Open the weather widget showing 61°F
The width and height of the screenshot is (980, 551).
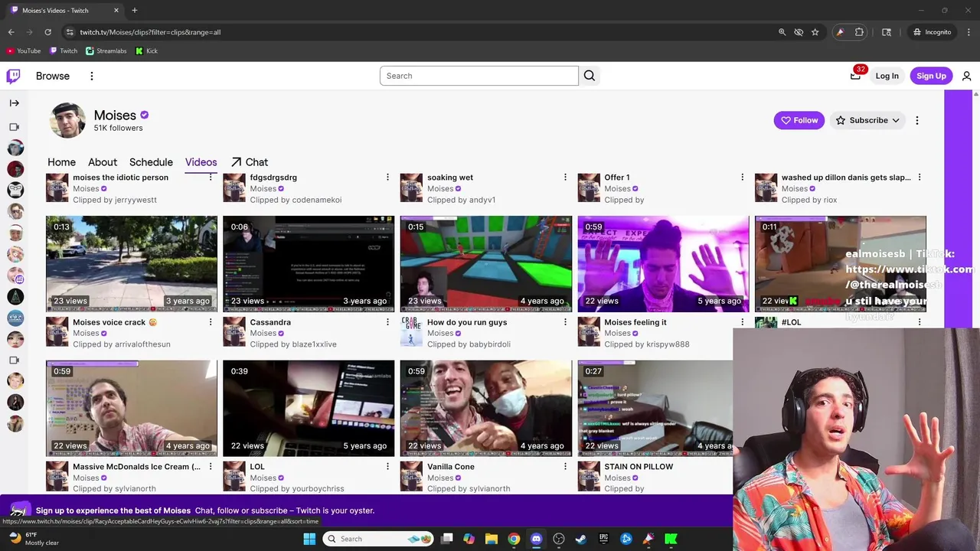pyautogui.click(x=32, y=539)
